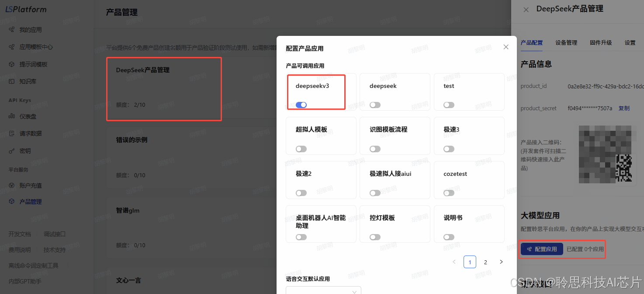Screen dimensions: 644x294
Task: Click the product_id value text
Action: 606,86
